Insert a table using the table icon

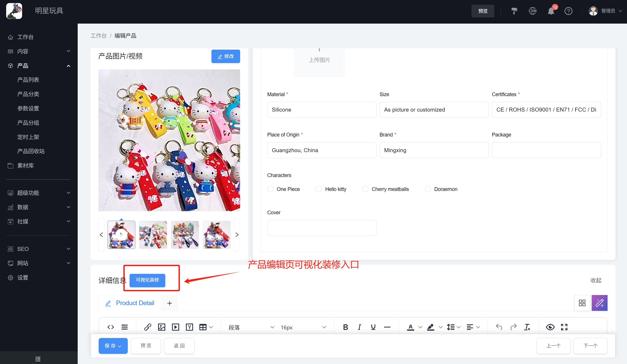pos(203,327)
